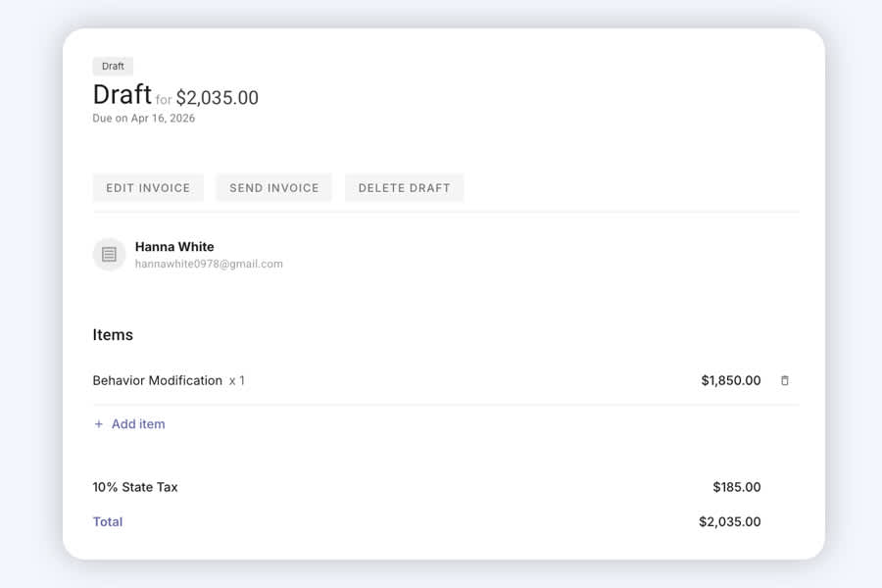Delete this draft invoice

coord(404,188)
